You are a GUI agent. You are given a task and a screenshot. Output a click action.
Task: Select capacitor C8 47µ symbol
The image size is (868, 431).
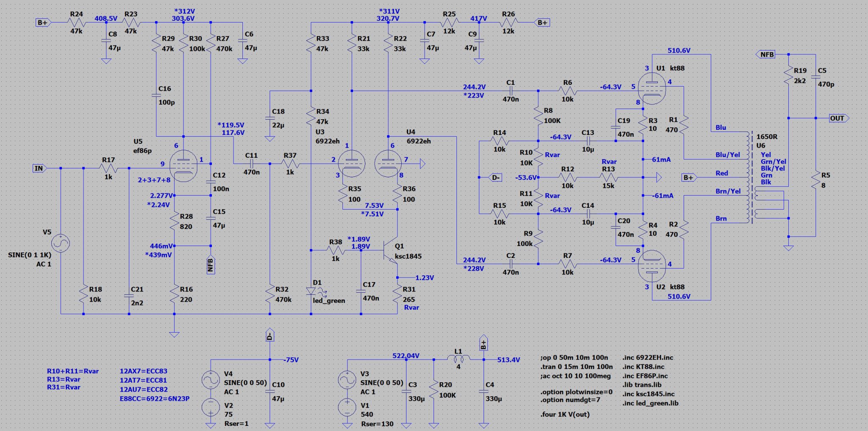click(x=106, y=41)
